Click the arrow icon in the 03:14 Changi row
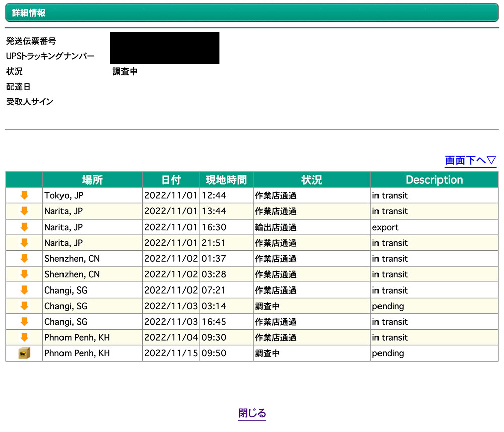The image size is (504, 432). click(24, 306)
